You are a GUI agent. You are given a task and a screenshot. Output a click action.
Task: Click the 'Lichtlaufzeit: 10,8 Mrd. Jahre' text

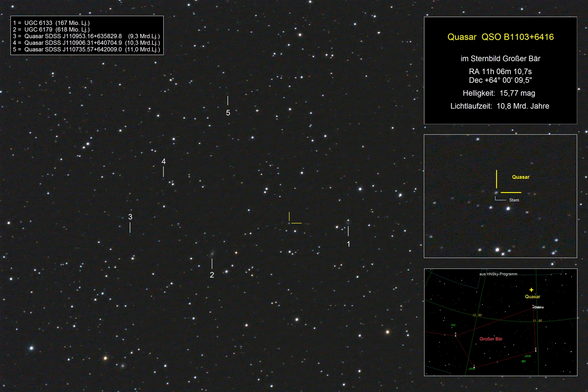tap(500, 106)
